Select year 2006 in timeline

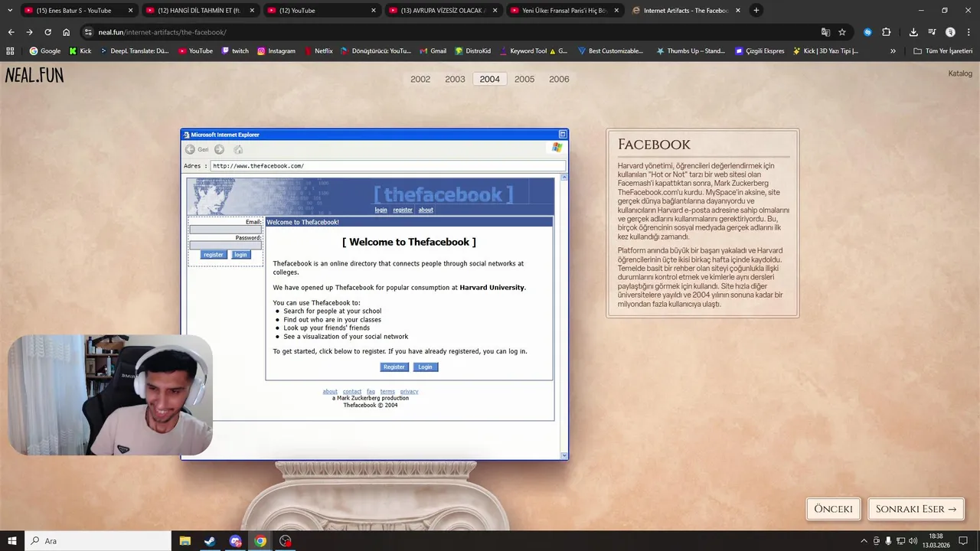point(559,79)
